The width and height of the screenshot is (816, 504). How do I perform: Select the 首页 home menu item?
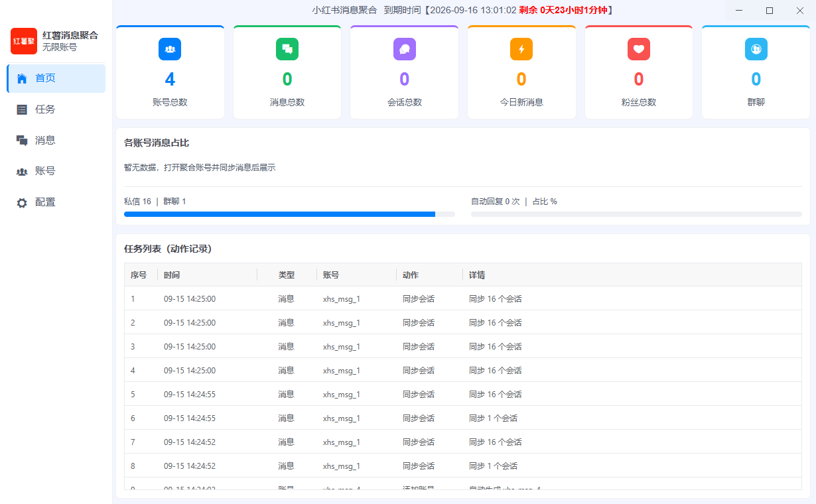pyautogui.click(x=56, y=78)
